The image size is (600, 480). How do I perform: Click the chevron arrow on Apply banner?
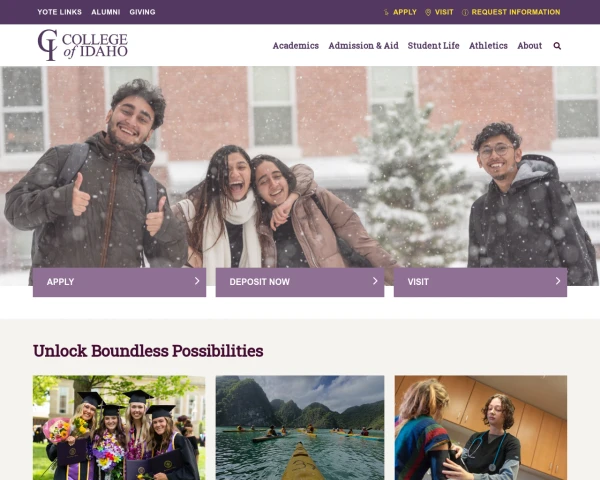197,281
